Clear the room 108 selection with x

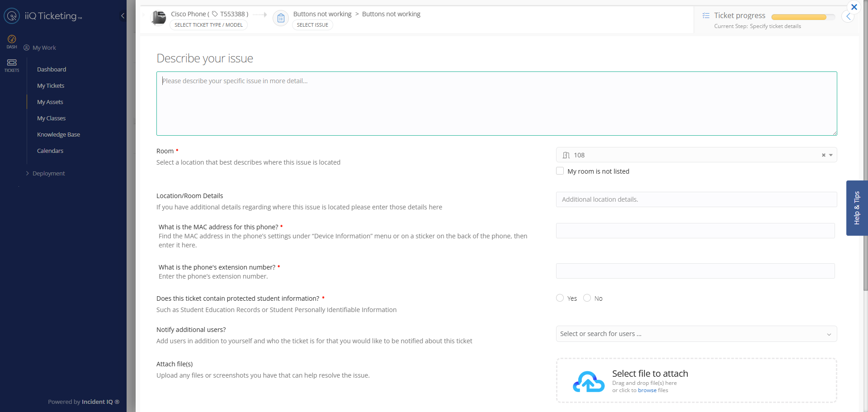(823, 155)
